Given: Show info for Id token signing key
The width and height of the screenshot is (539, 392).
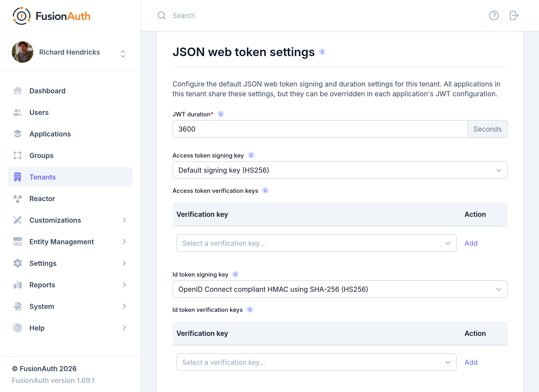Looking at the screenshot, I should pos(235,274).
